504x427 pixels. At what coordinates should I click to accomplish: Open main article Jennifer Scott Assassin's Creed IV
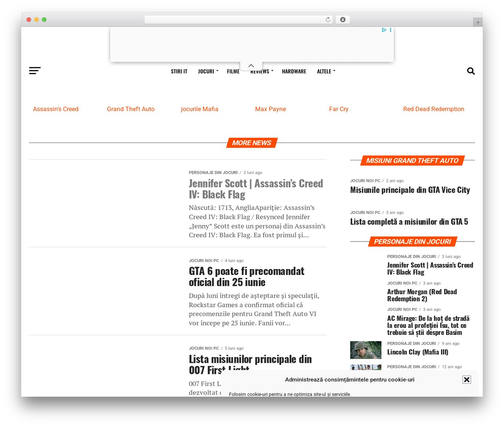click(x=256, y=189)
